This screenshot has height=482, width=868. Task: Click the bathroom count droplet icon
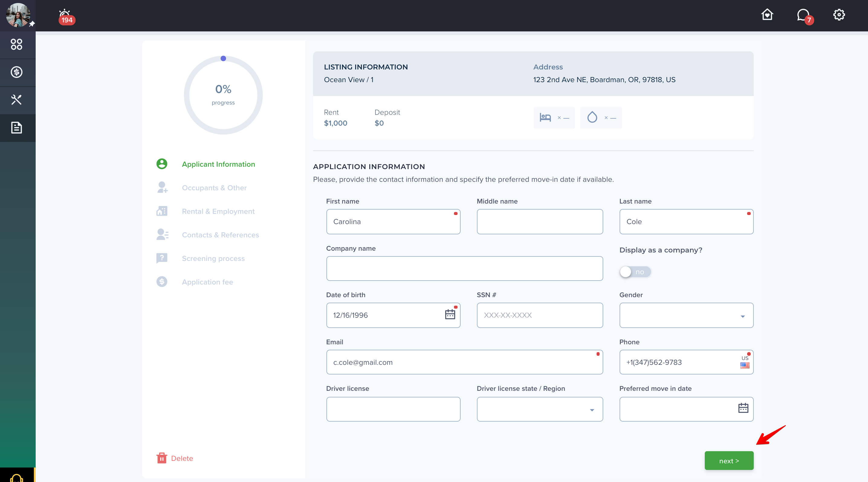(592, 117)
